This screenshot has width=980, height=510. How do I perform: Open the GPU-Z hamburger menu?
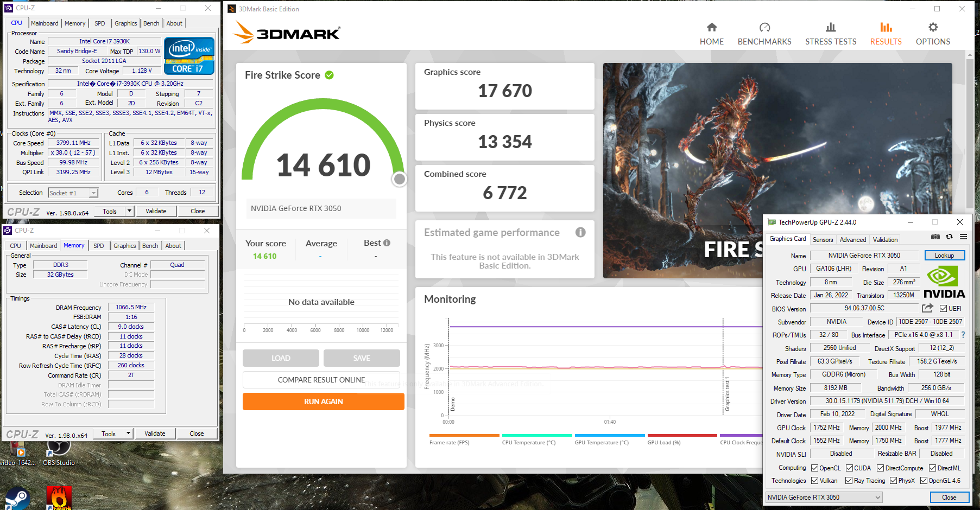click(x=963, y=237)
